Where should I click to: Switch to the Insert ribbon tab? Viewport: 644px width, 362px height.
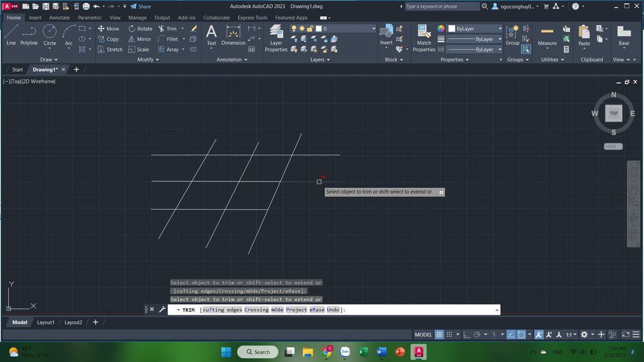coord(35,18)
